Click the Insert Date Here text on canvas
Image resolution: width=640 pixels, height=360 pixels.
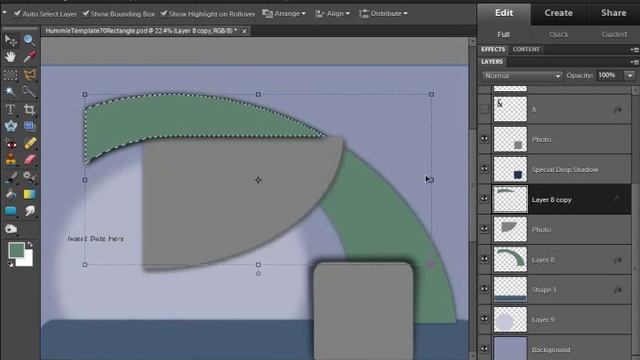96,238
